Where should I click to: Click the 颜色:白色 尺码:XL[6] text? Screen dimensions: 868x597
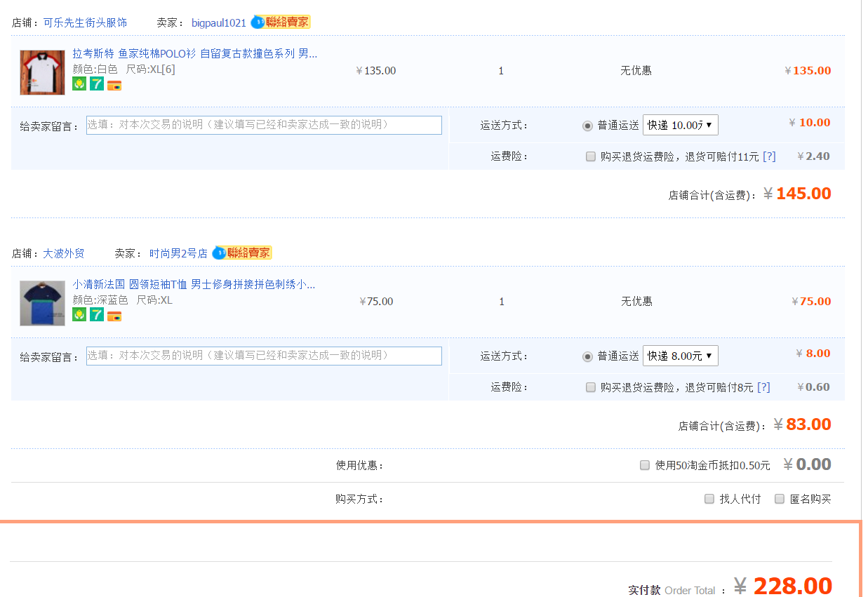(124, 69)
